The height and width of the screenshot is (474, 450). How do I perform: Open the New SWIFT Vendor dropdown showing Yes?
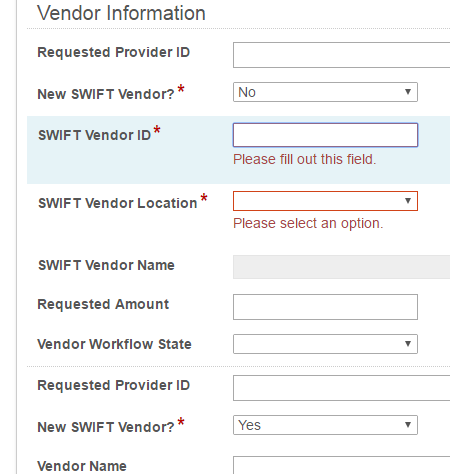coord(325,425)
